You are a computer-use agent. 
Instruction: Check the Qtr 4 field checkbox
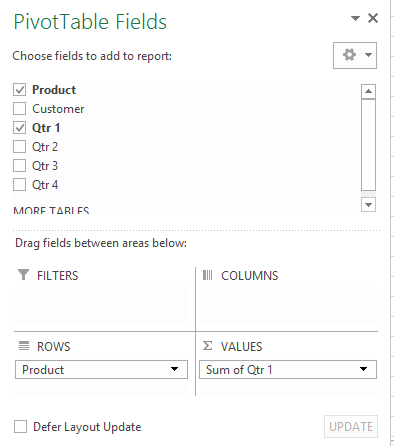click(20, 184)
